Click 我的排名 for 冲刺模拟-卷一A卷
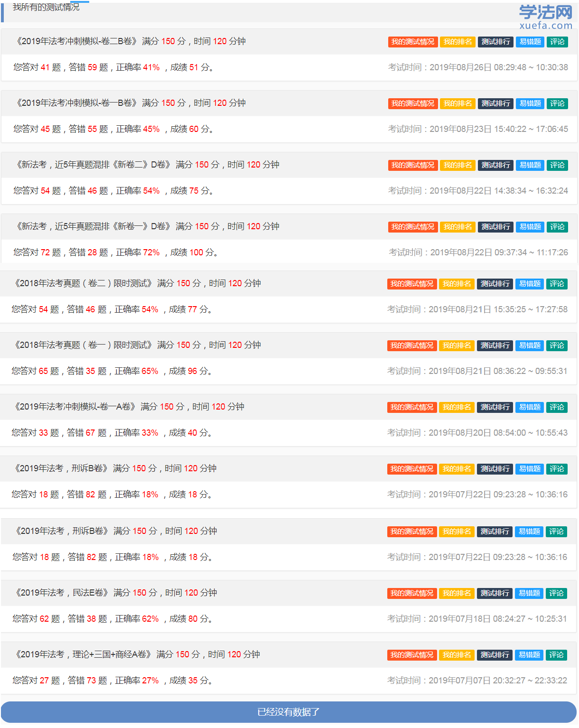This screenshot has height=728, width=579. coord(457,407)
